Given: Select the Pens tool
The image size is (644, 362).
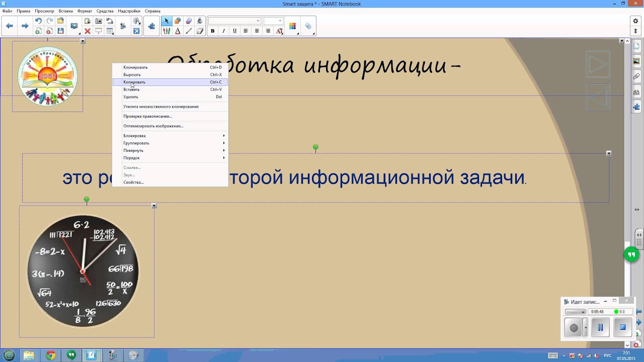Looking at the screenshot, I should coord(167,31).
